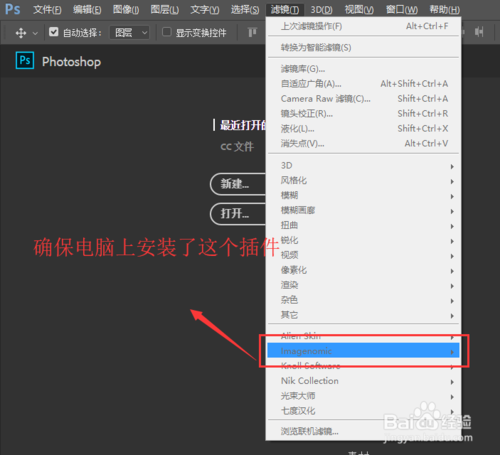Expand the 模糊 submenu
The height and width of the screenshot is (455, 500).
[x=364, y=196]
